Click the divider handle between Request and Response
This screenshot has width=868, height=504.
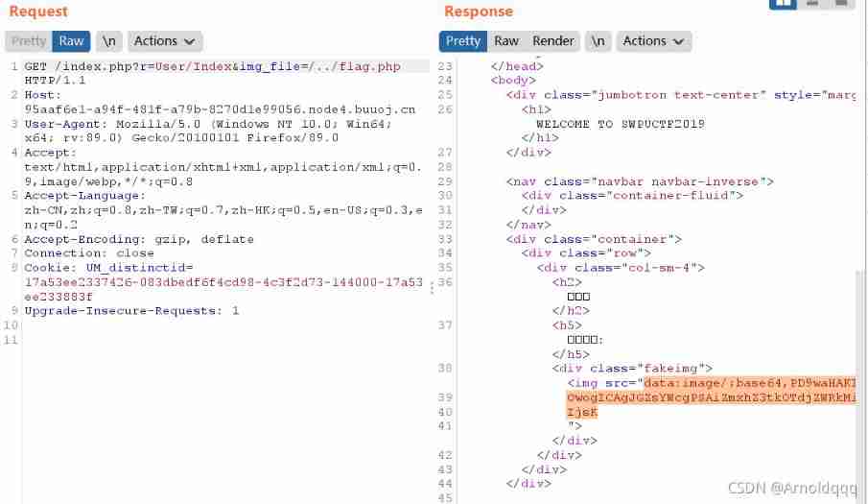pyautogui.click(x=432, y=287)
